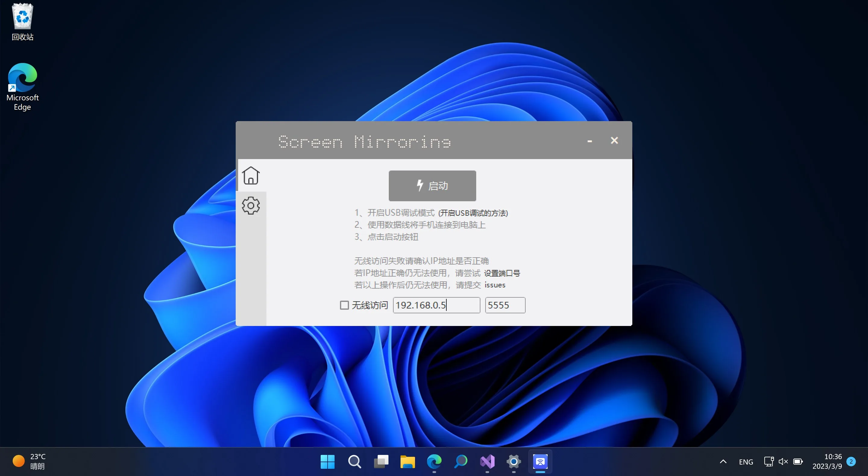Screen dimensions: 868x476
Task: Open taskbar Search
Action: 354,462
